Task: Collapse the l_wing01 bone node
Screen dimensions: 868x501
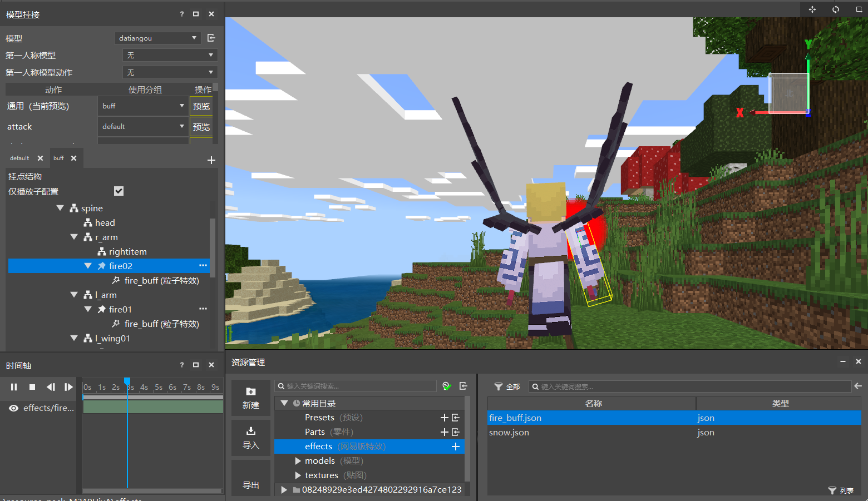Action: click(x=74, y=338)
